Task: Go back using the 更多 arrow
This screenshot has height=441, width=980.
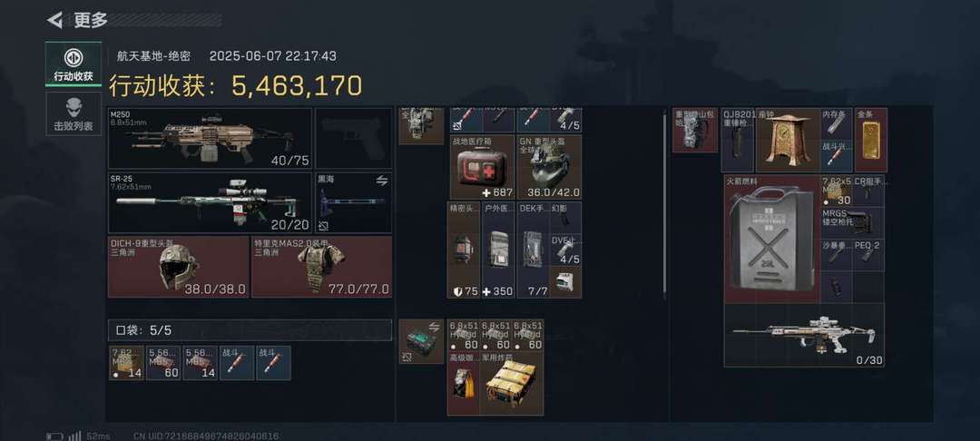Action: click(x=55, y=21)
